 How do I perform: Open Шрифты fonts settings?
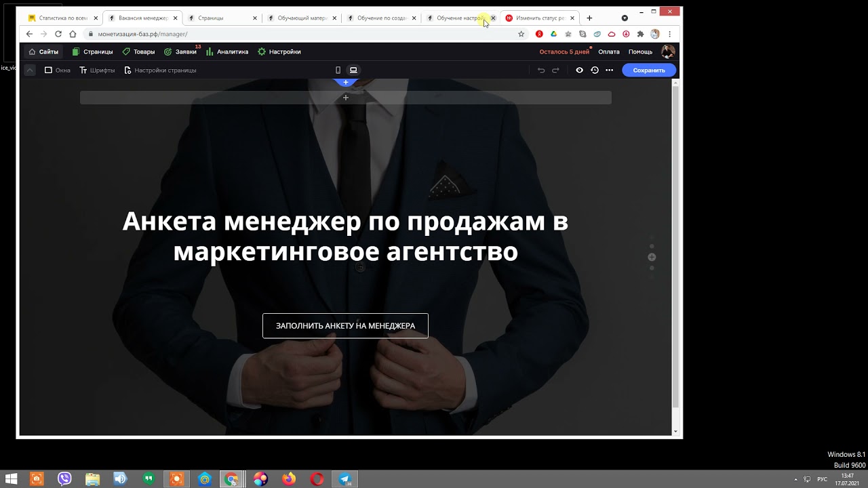click(x=97, y=70)
